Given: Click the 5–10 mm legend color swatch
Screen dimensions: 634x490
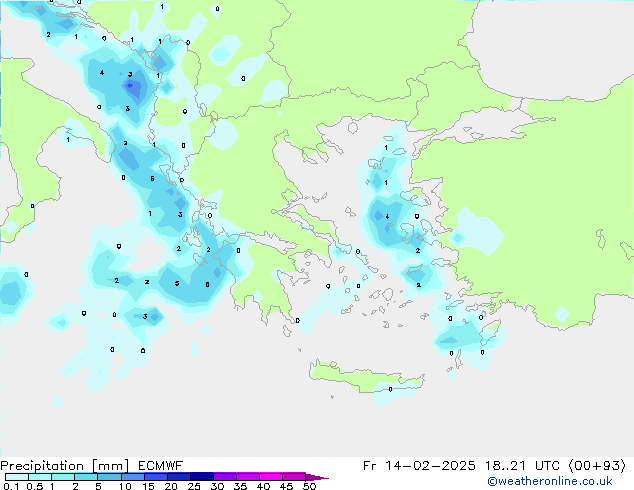Looking at the screenshot, I should click(110, 477).
